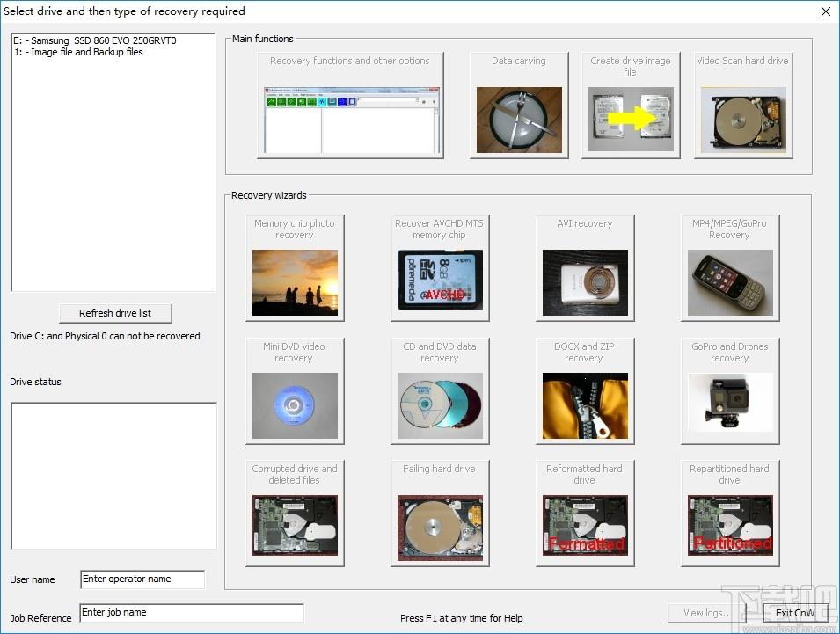Viewport: 840px width, 634px height.
Task: Click the Refresh drive list button
Action: click(x=115, y=313)
